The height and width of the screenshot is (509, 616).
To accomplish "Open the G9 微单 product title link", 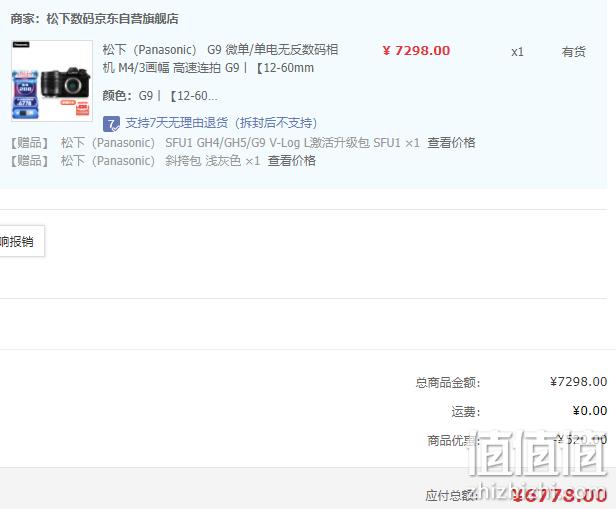I will (x=220, y=59).
